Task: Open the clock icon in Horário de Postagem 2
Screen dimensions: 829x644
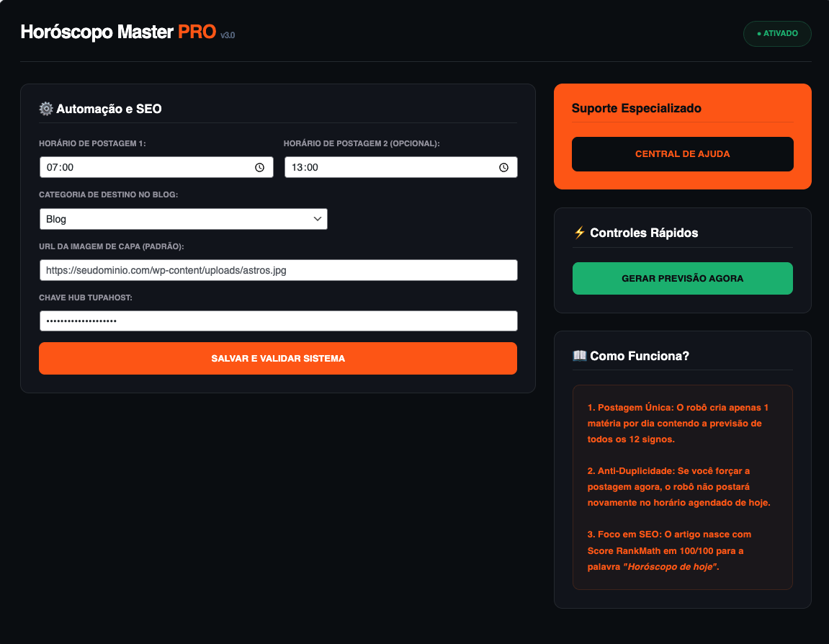Action: pyautogui.click(x=503, y=166)
